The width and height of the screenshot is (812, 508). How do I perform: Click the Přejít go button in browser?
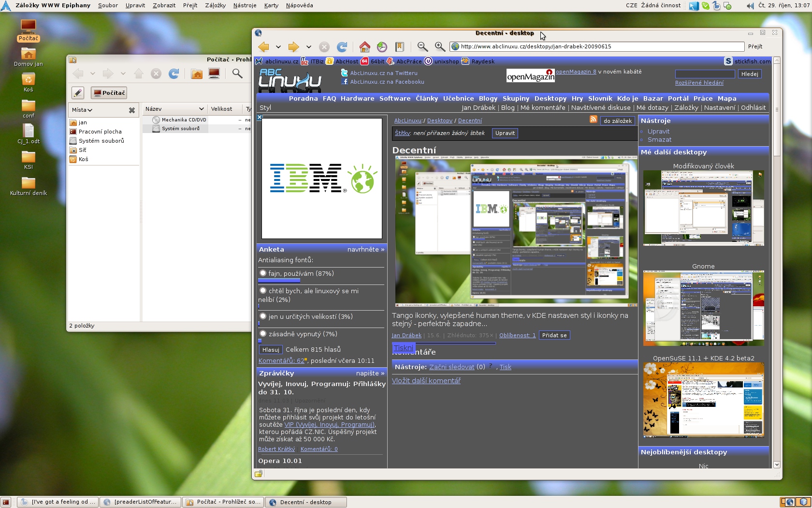(755, 46)
